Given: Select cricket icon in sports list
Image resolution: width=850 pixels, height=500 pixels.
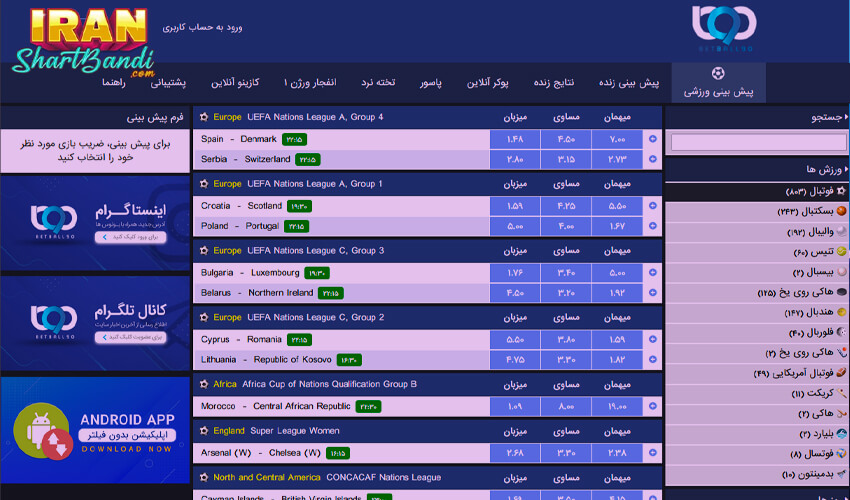Looking at the screenshot, I should click(x=841, y=393).
